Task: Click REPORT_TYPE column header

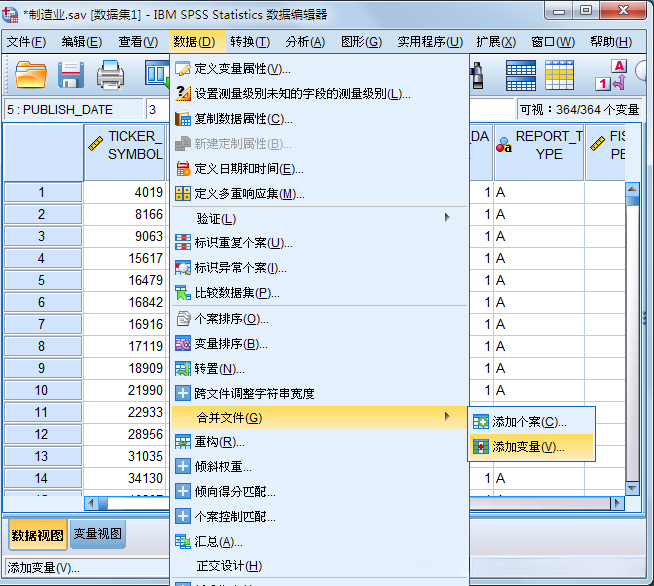Action: coord(539,152)
